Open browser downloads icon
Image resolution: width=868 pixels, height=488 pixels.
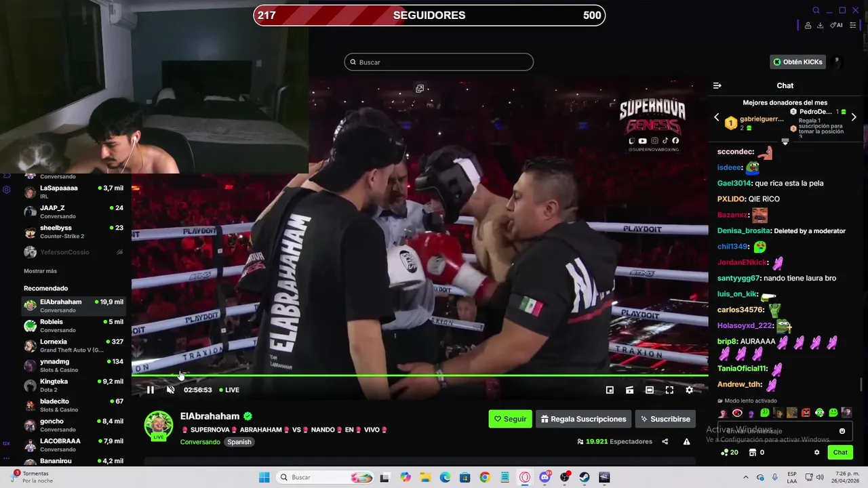tap(820, 25)
